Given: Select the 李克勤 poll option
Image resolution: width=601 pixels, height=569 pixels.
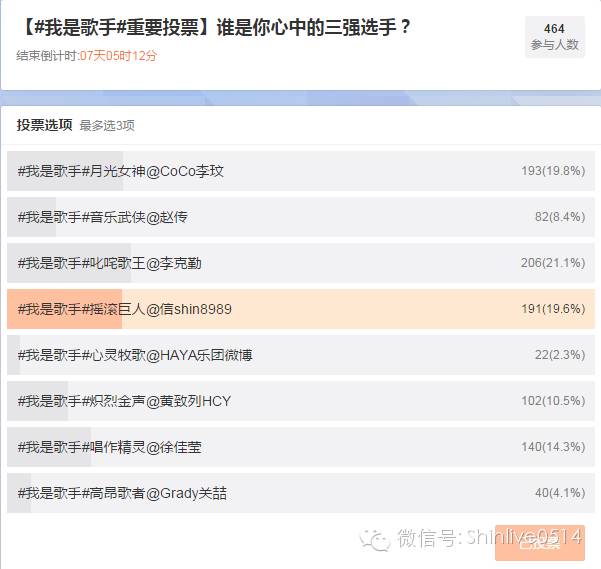Looking at the screenshot, I should [301, 263].
